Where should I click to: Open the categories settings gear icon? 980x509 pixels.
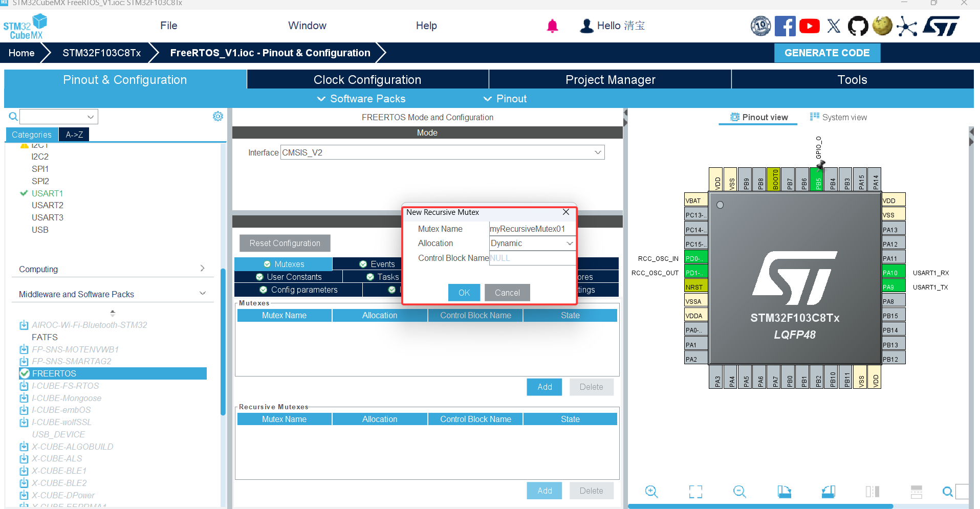pyautogui.click(x=218, y=116)
